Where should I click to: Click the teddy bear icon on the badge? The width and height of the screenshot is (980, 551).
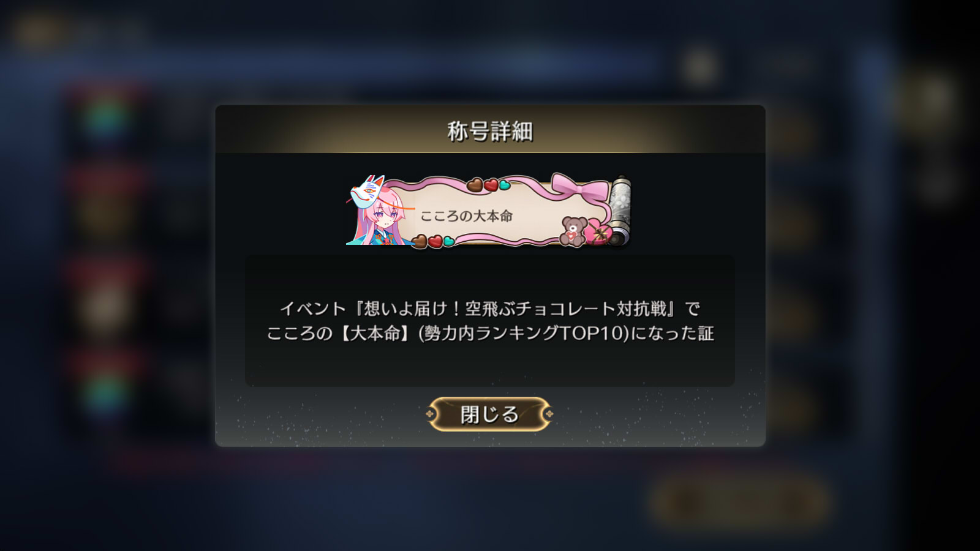573,232
